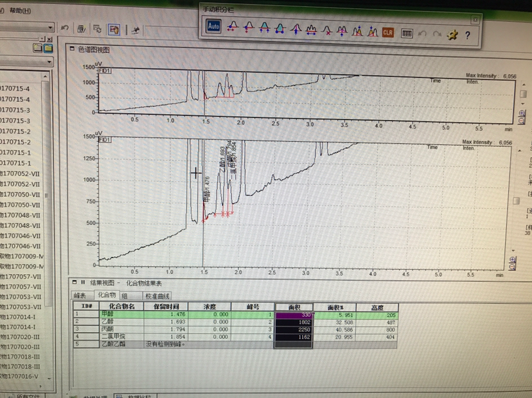
Task: Open manual integration settings gear
Action: [x=452, y=35]
